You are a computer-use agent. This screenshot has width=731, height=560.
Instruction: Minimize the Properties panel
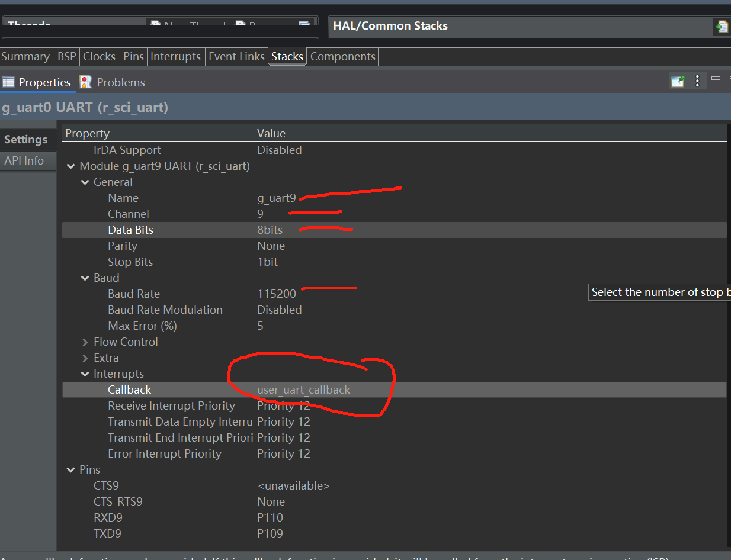tap(716, 78)
